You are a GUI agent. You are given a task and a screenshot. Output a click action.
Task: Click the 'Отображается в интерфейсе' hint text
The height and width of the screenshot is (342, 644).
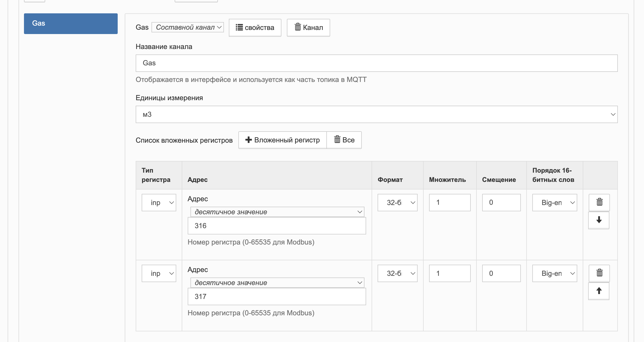pyautogui.click(x=251, y=80)
